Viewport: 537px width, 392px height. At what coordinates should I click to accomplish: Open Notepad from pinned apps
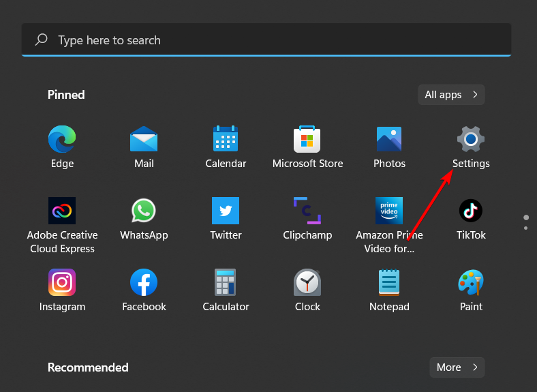point(389,282)
